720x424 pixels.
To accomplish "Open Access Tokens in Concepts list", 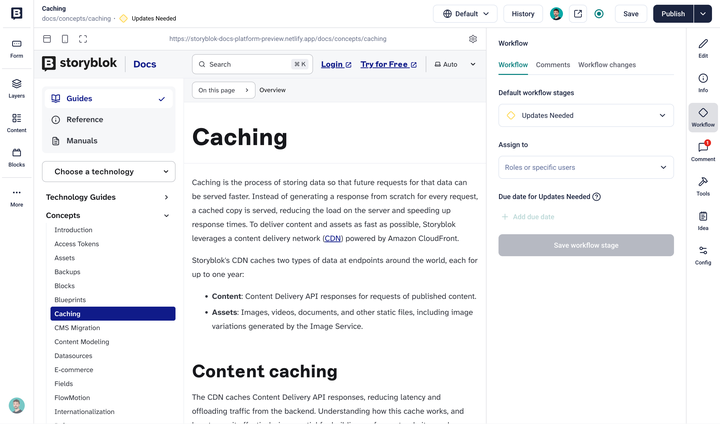I will point(77,244).
